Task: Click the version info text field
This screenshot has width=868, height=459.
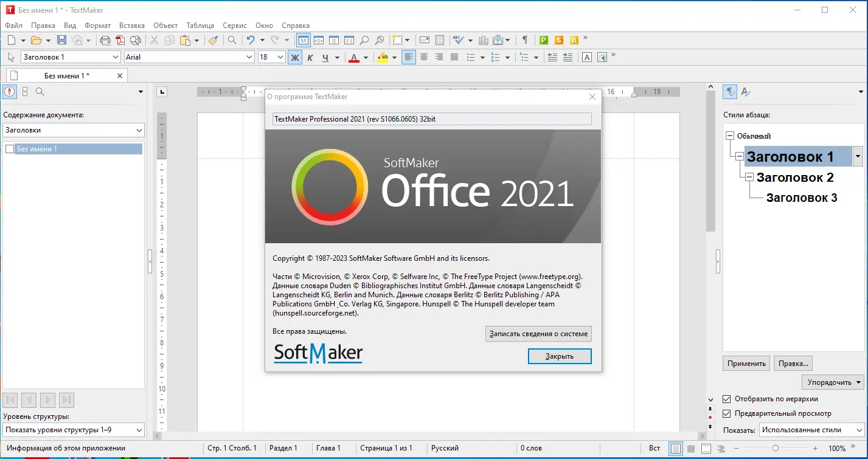Action: click(x=432, y=119)
